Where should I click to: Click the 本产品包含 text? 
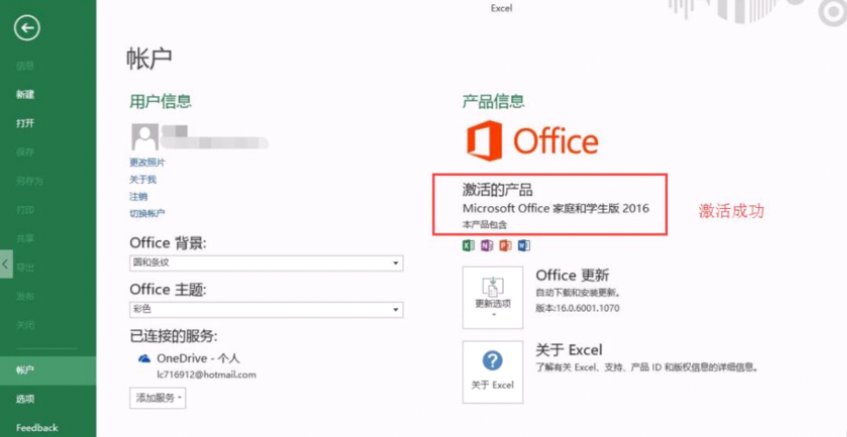[485, 224]
